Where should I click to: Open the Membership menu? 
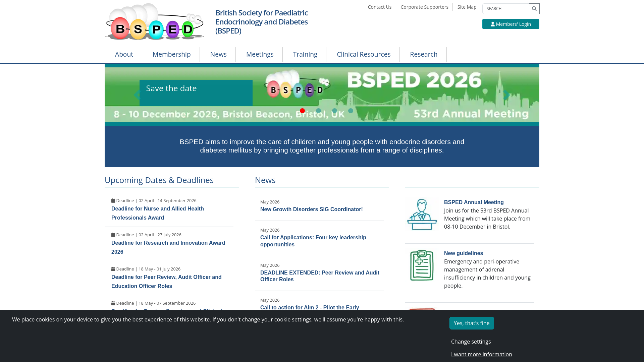click(171, 54)
